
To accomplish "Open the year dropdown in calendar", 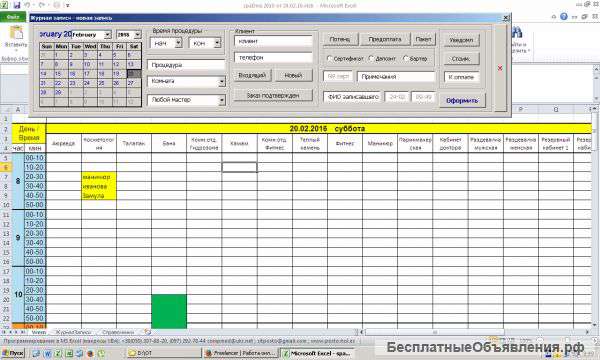I will click(x=137, y=34).
